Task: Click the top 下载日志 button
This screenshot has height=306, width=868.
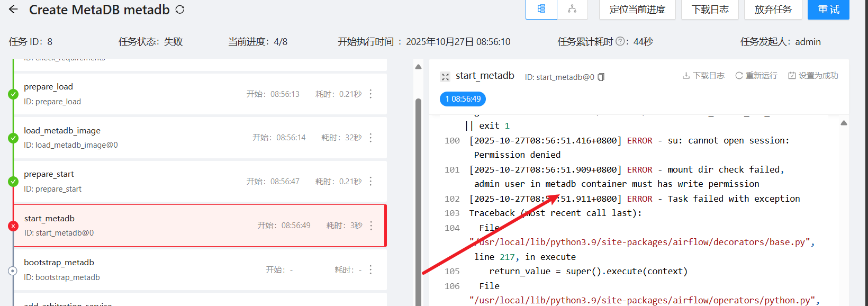Action: (710, 10)
